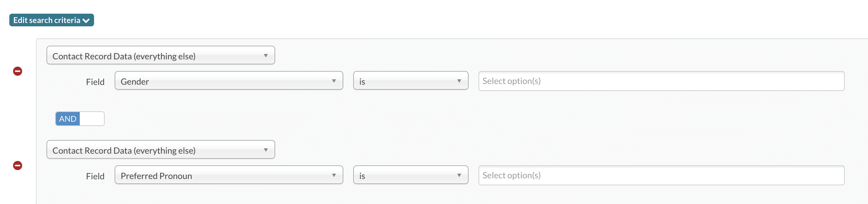Image resolution: width=868 pixels, height=204 pixels.
Task: Remove the Preferred Pronoun search criterion
Action: click(18, 165)
